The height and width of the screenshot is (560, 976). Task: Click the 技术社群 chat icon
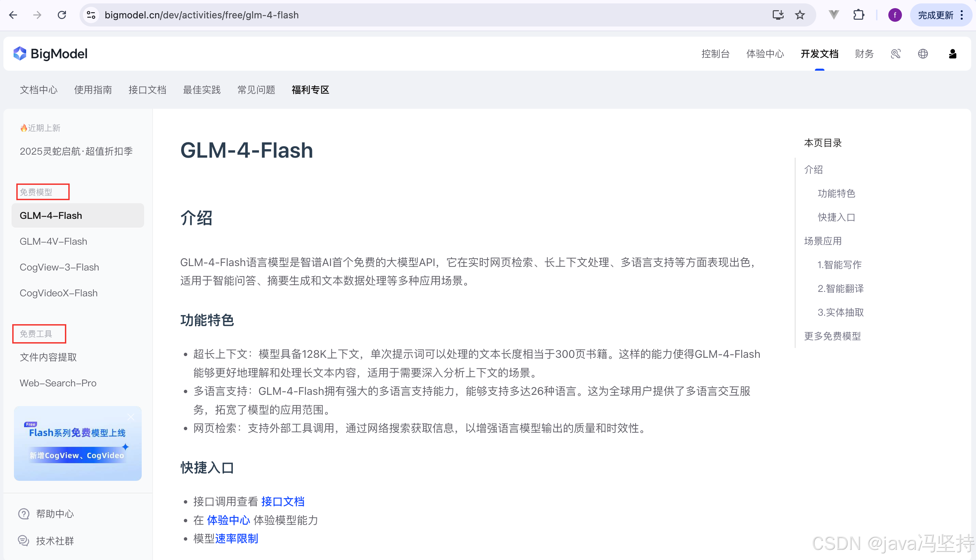pyautogui.click(x=24, y=541)
